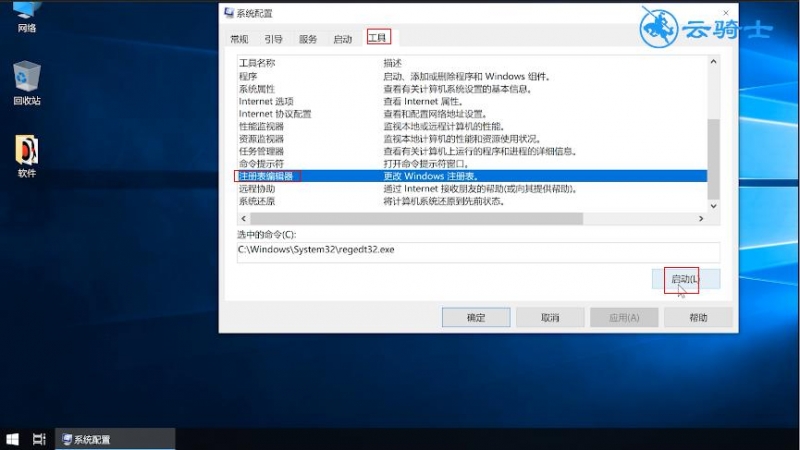The image size is (800, 450).
Task: Select the 软件 folder desktop icon
Action: click(27, 156)
